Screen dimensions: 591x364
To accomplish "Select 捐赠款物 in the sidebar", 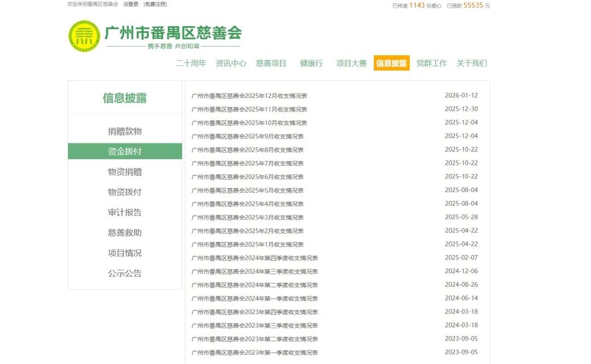I will 125,131.
